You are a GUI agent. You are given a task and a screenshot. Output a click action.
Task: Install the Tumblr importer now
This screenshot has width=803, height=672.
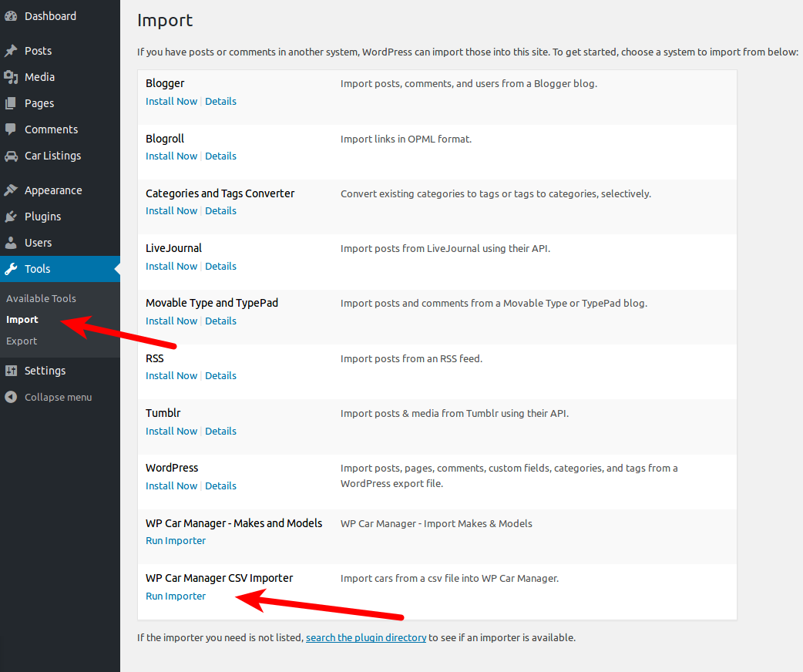tap(171, 432)
